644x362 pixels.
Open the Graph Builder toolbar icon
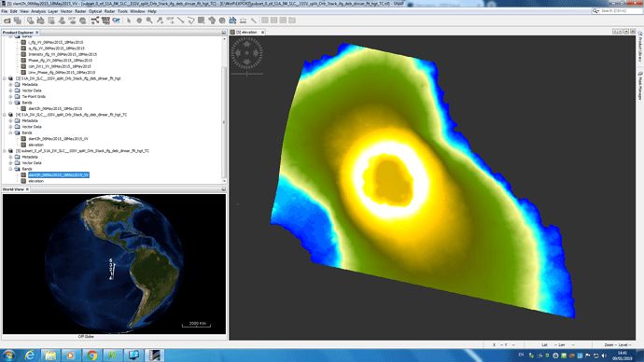95,21
